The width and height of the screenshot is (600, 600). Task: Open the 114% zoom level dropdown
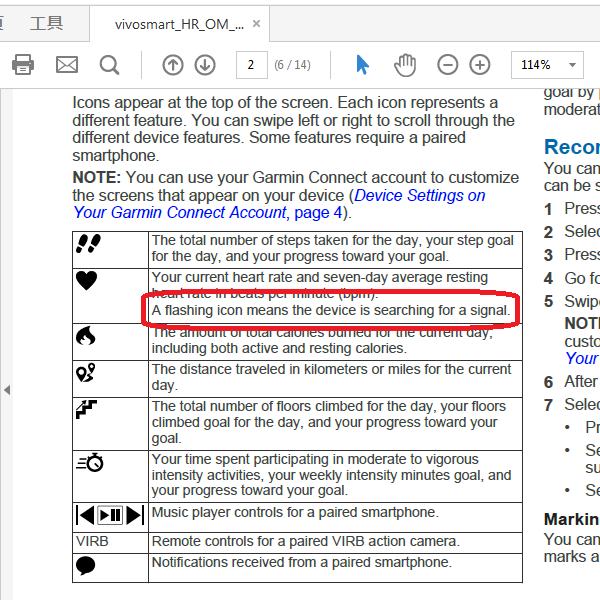click(x=547, y=65)
